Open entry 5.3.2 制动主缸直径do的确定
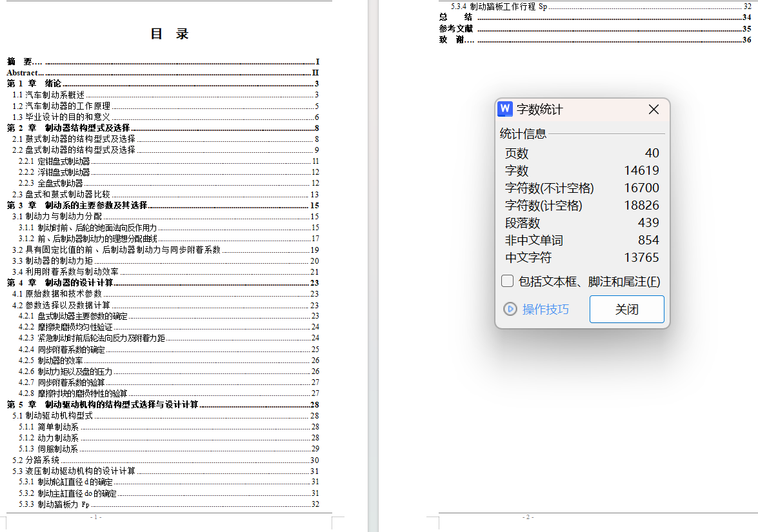The height and width of the screenshot is (532, 758). (169, 493)
